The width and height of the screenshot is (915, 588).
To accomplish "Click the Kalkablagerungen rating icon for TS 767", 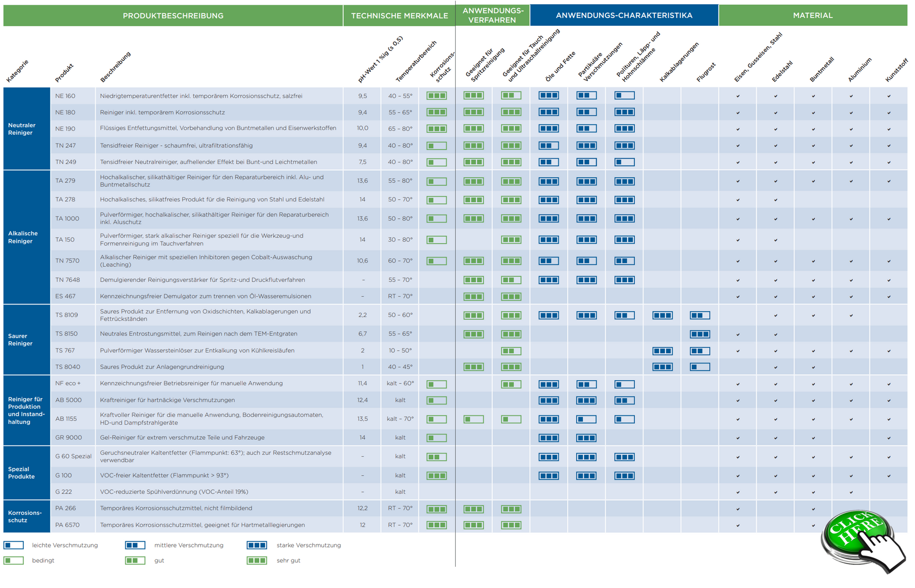I will point(662,351).
